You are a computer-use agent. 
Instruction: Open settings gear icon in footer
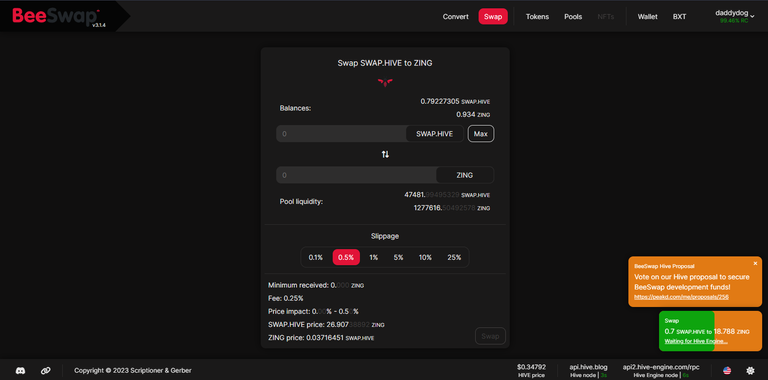[x=750, y=371]
